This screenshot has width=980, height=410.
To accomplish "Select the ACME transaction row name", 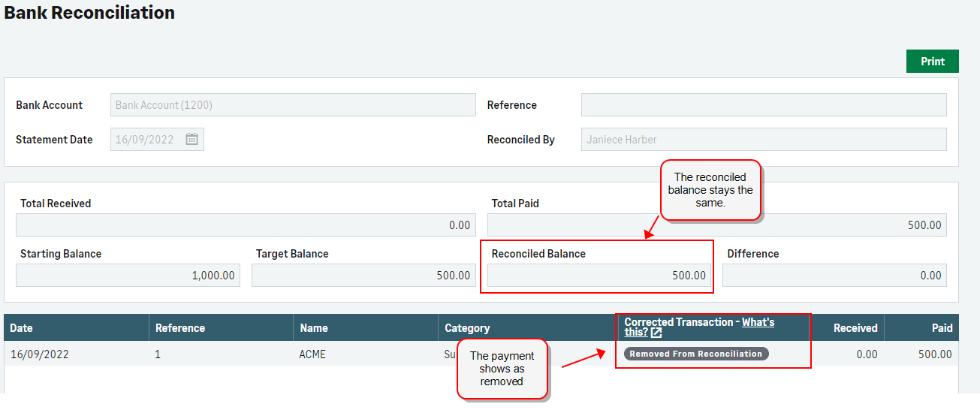I will point(312,354).
